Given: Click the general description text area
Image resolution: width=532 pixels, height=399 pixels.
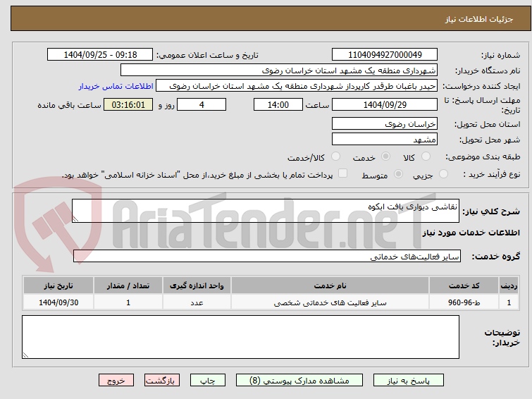Looking at the screenshot, I should pos(266,211).
